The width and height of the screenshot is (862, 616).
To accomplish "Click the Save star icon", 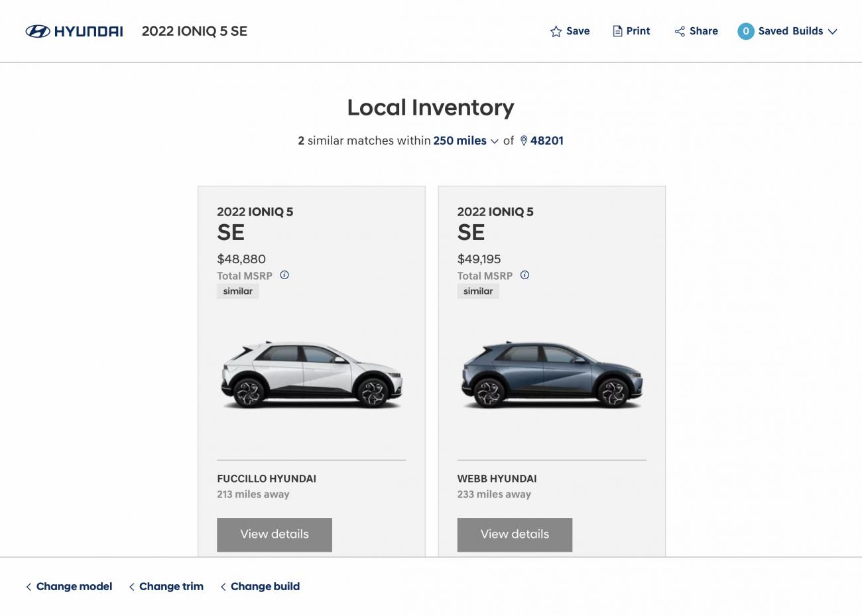I will (x=556, y=31).
